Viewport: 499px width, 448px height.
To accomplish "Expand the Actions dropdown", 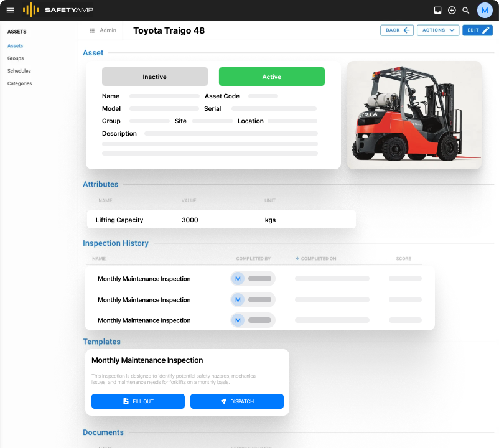I will tap(438, 30).
